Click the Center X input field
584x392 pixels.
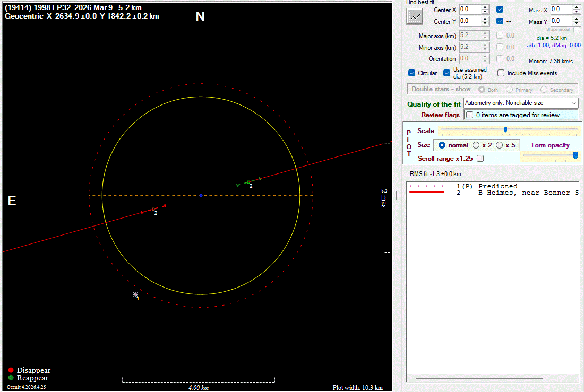click(x=469, y=10)
